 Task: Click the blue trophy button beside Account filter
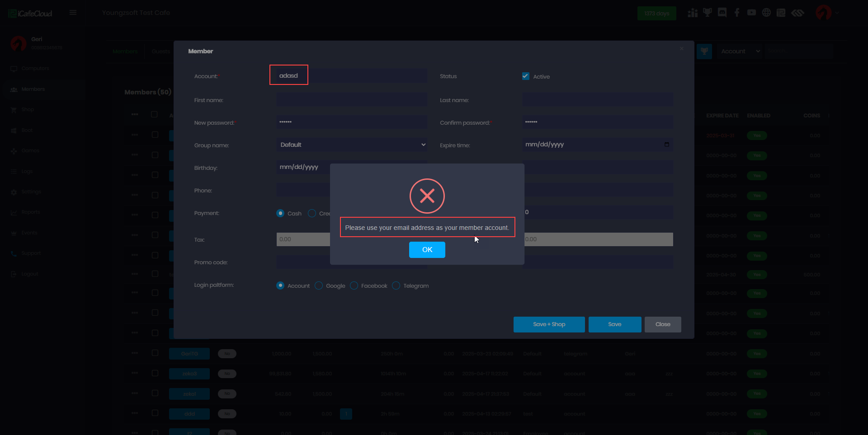tap(704, 51)
